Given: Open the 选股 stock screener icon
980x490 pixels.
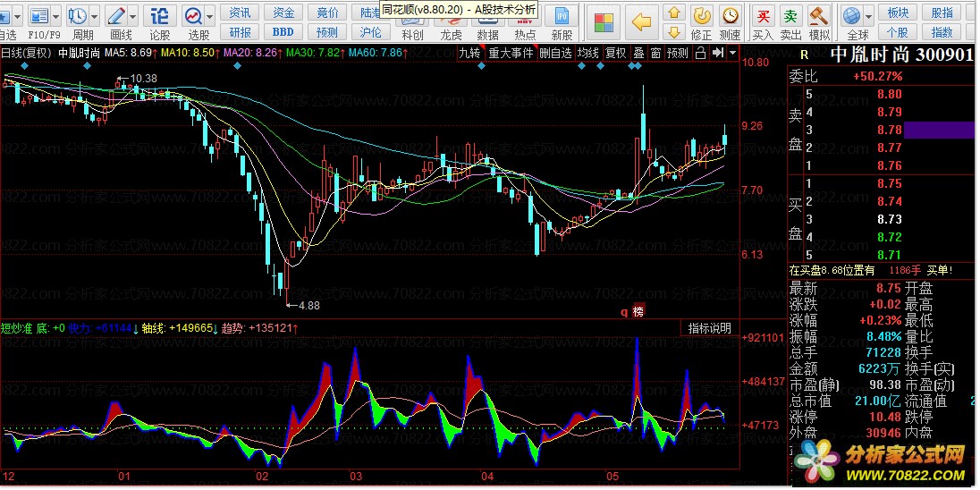Looking at the screenshot, I should pyautogui.click(x=194, y=16).
